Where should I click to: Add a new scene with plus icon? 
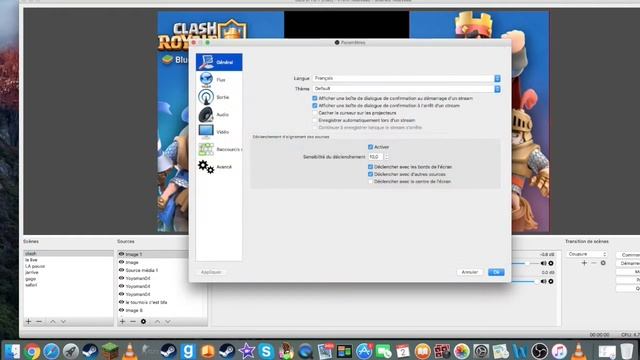(28, 322)
